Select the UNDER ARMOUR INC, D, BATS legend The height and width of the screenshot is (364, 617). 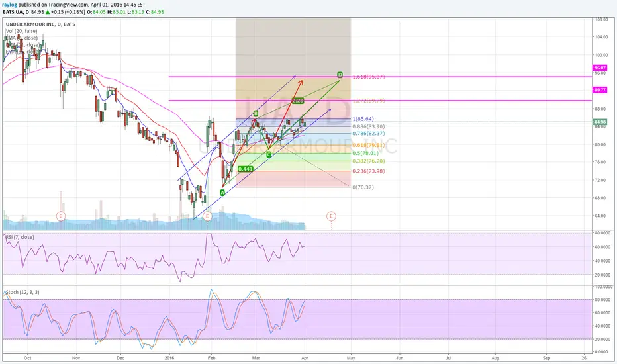(x=40, y=24)
